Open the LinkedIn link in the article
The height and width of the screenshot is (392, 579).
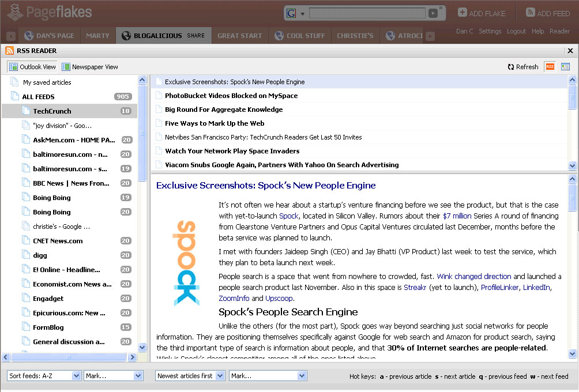coord(536,288)
